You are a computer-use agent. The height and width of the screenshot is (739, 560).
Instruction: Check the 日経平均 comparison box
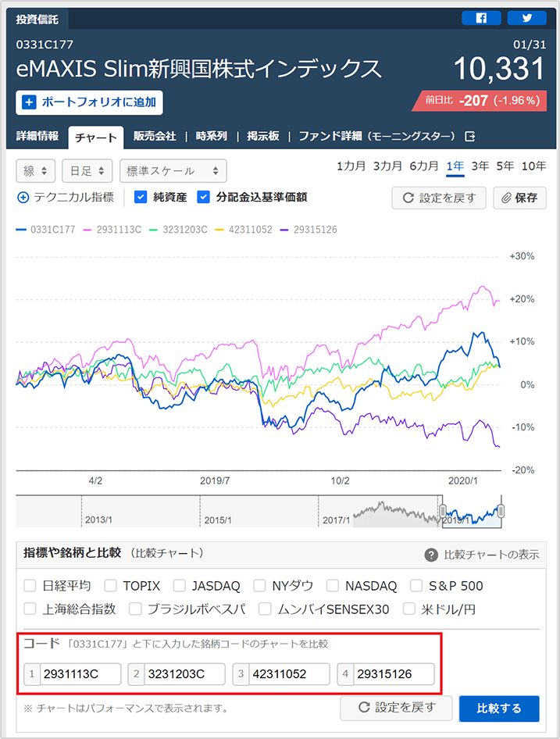(30, 586)
